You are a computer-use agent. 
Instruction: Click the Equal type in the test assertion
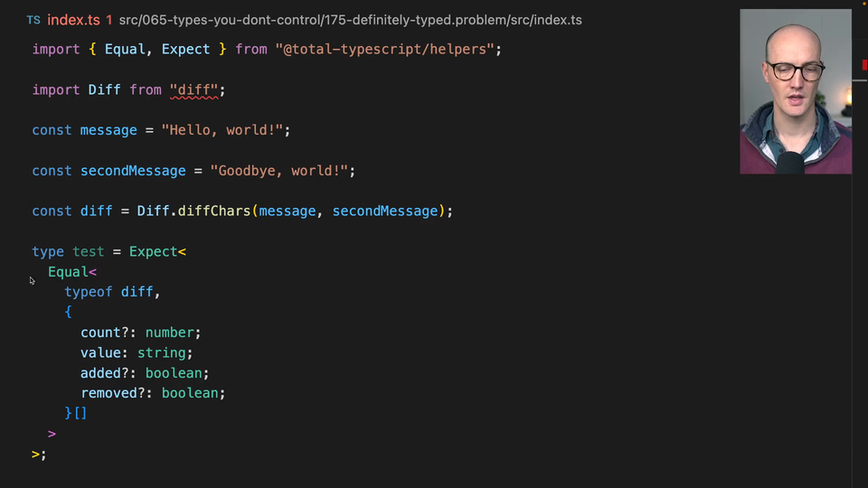68,272
